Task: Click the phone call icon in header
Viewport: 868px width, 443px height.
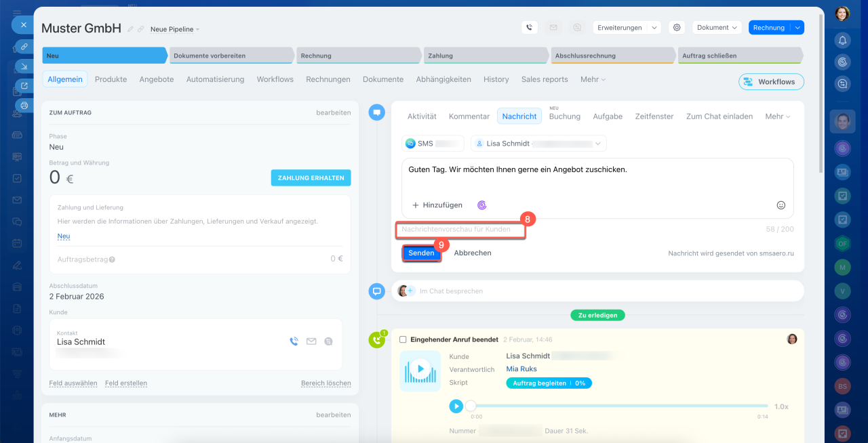Action: click(x=530, y=28)
